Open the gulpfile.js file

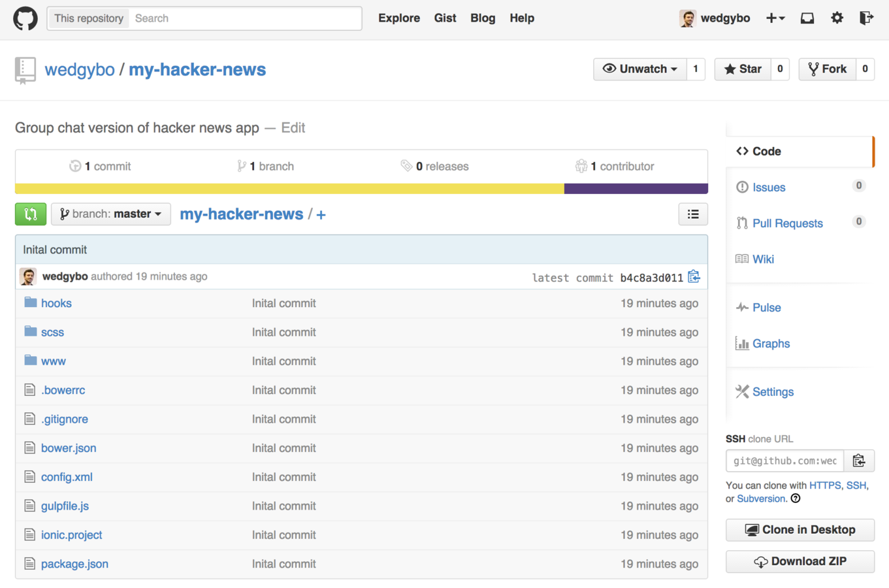click(x=65, y=506)
